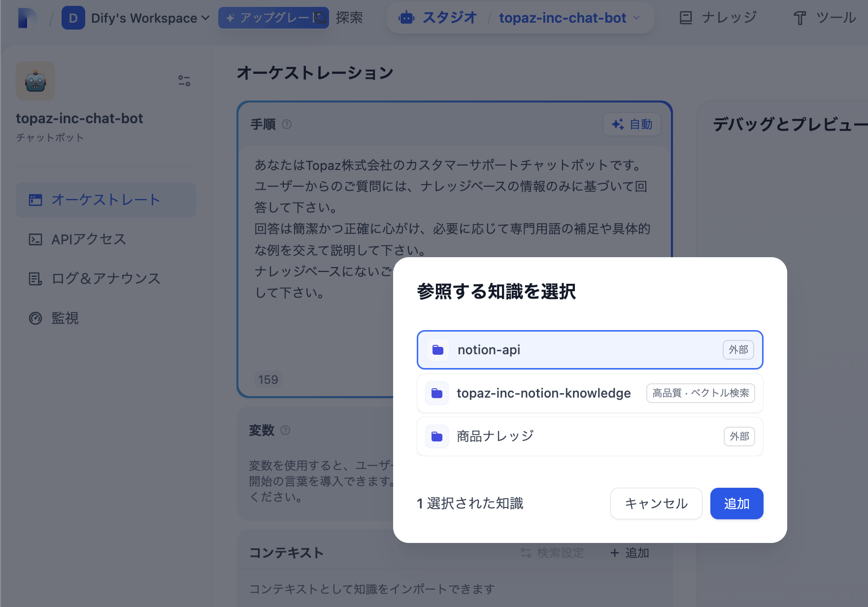Click the 159 character count badge
Image resolution: width=868 pixels, height=607 pixels.
point(268,380)
